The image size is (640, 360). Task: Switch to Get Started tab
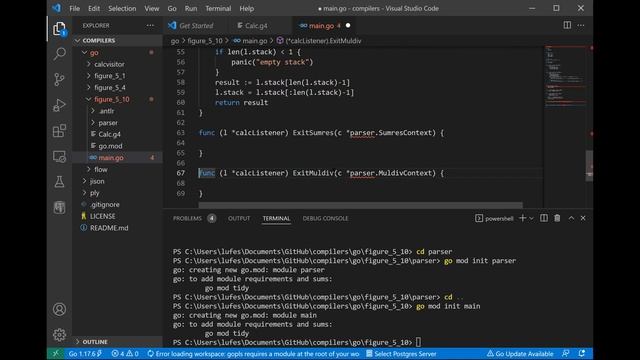(x=196, y=25)
